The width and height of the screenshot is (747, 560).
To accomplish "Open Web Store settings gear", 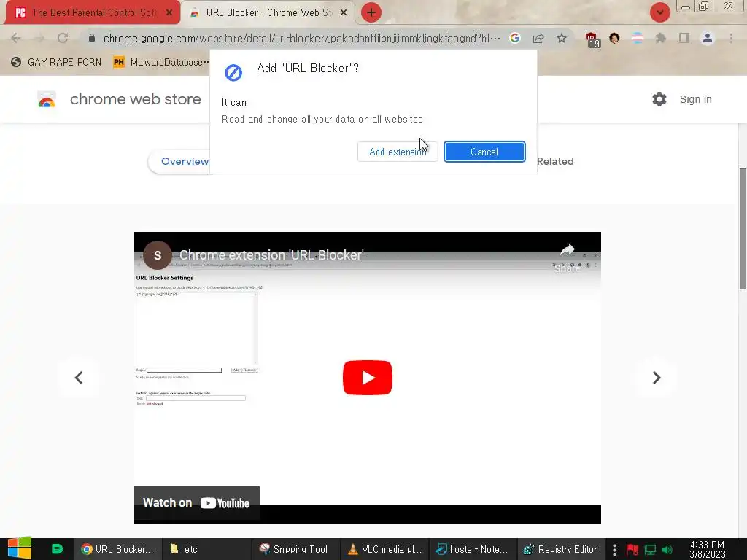I will [659, 99].
